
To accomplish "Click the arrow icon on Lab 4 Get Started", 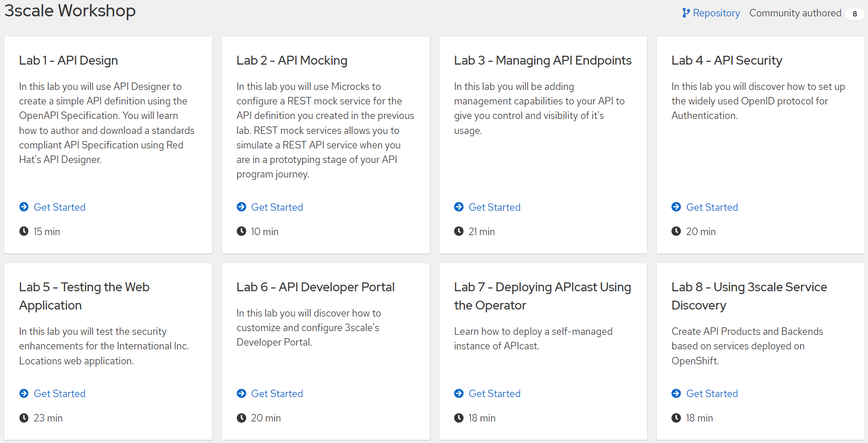I will point(676,207).
